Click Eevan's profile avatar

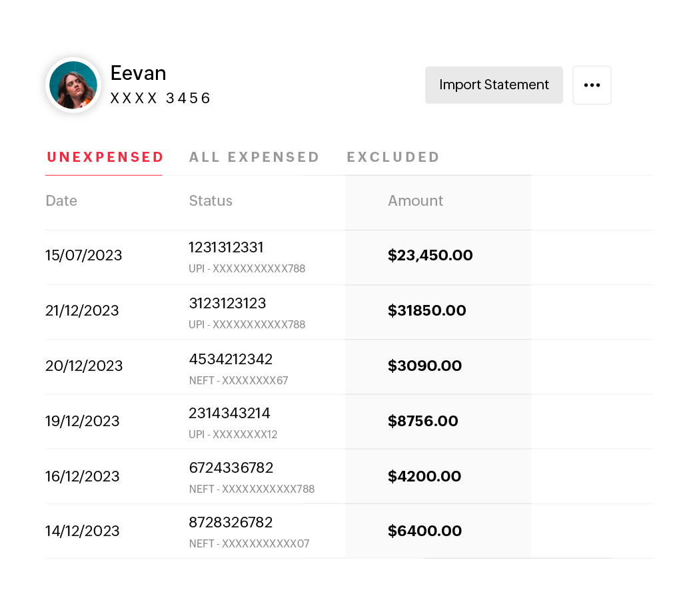click(x=73, y=85)
